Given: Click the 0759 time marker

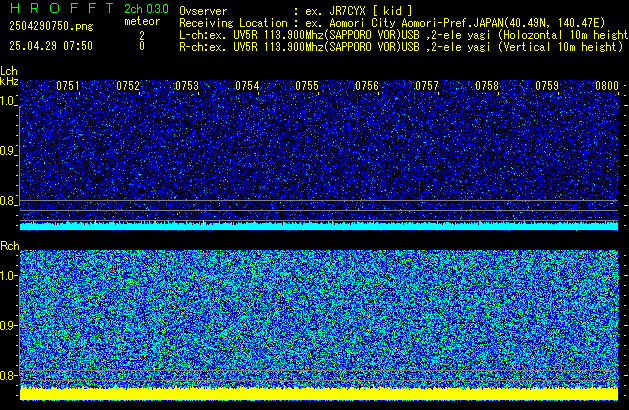Looking at the screenshot, I should 547,86.
